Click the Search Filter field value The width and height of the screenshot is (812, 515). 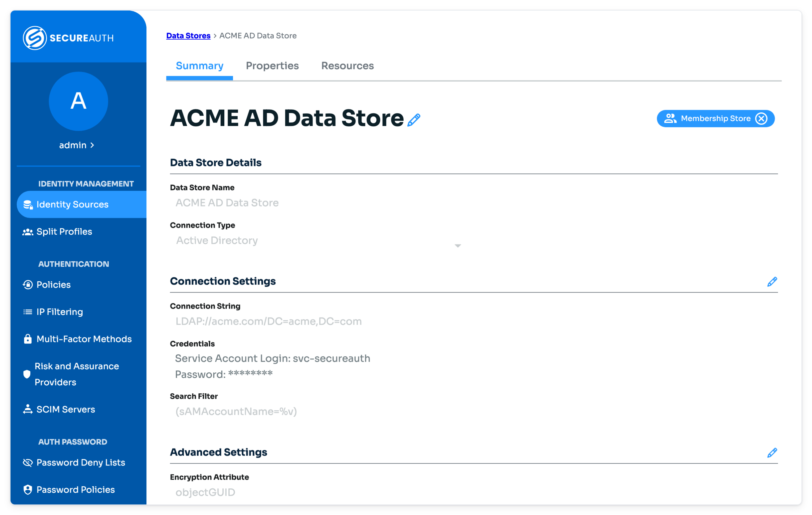pos(236,411)
